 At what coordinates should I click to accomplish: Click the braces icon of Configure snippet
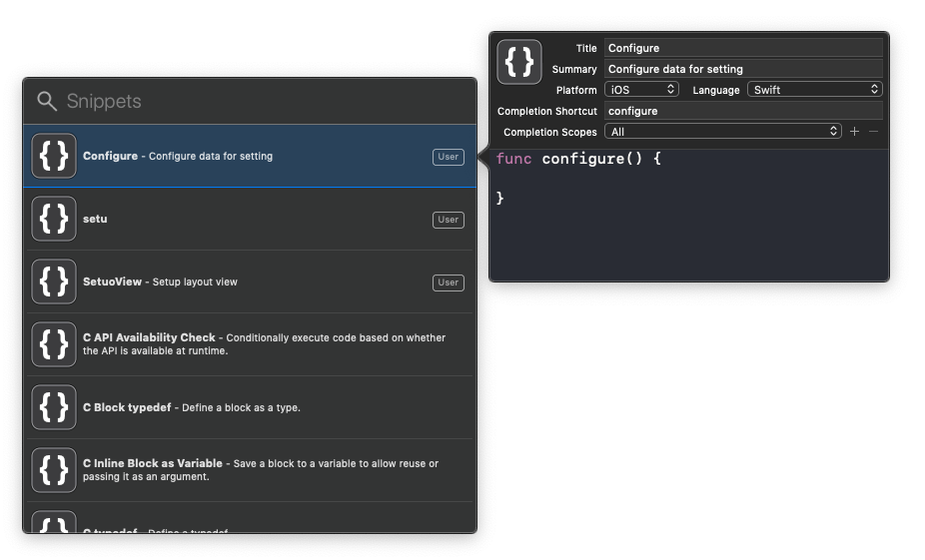pyautogui.click(x=54, y=156)
